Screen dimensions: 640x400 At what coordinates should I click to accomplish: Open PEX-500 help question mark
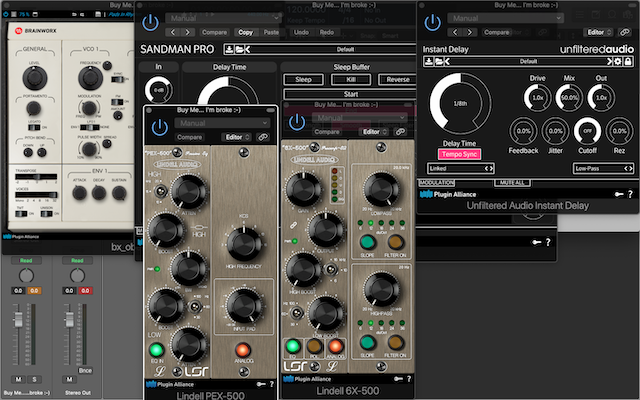click(272, 384)
